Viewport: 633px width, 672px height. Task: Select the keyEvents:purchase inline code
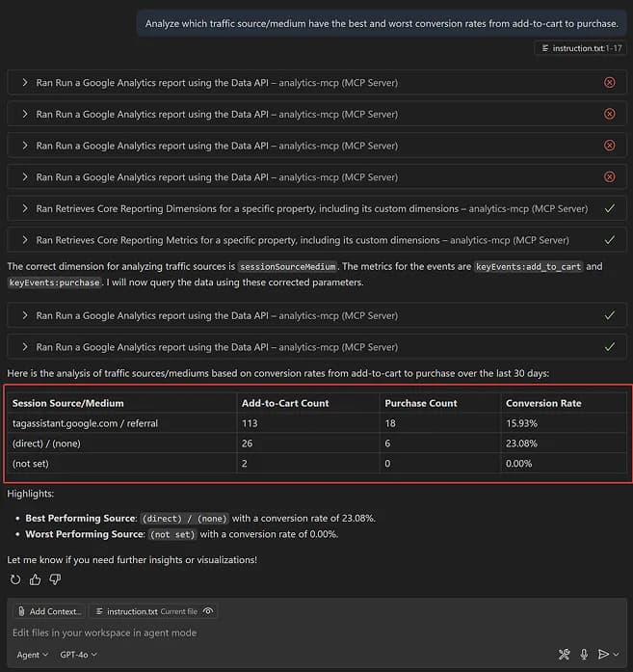(54, 282)
